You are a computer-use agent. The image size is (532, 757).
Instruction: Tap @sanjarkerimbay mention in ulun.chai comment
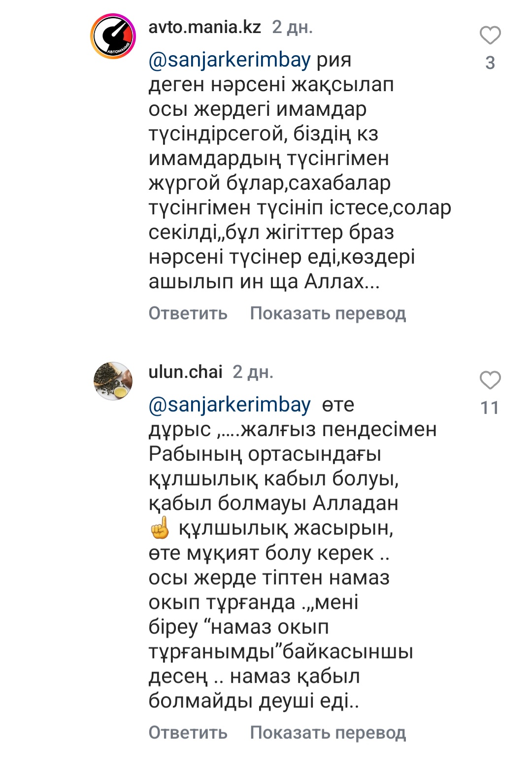230,405
